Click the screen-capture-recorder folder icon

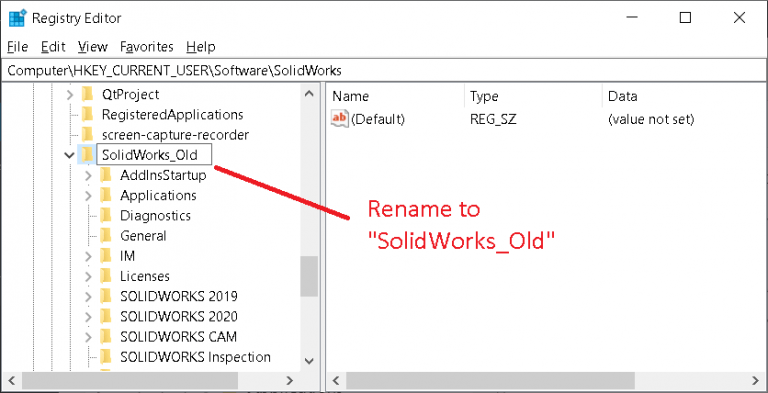[88, 134]
